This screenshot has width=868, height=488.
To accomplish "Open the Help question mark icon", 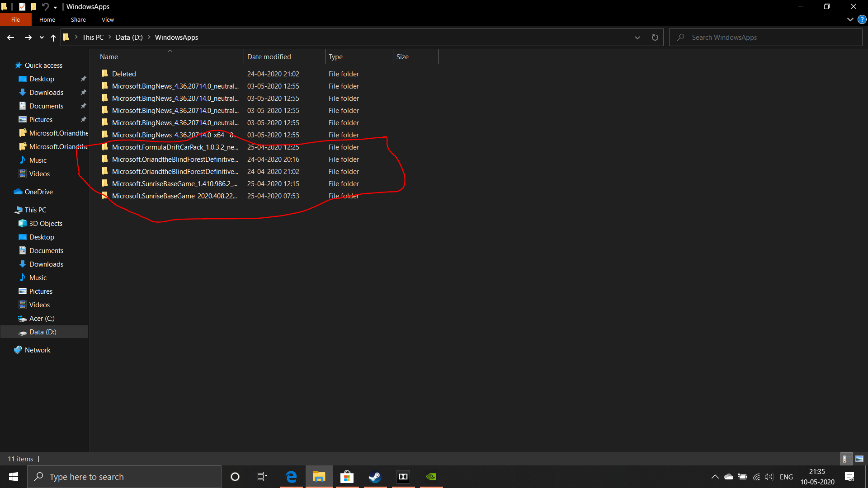I will [862, 19].
